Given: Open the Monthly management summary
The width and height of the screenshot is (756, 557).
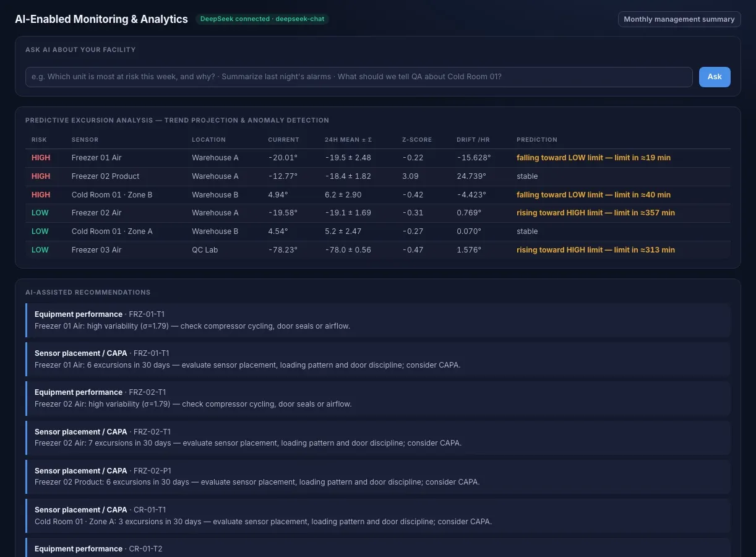Looking at the screenshot, I should pyautogui.click(x=679, y=19).
